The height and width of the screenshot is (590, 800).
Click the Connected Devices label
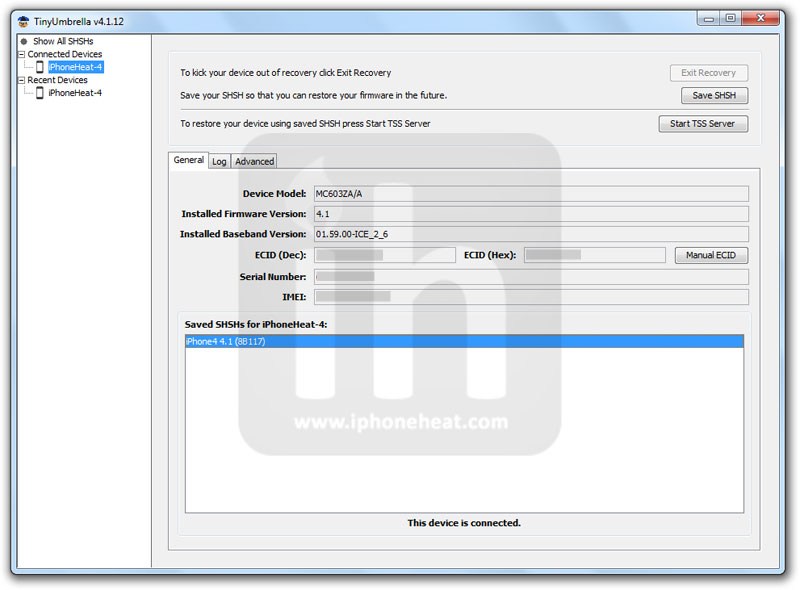point(65,54)
